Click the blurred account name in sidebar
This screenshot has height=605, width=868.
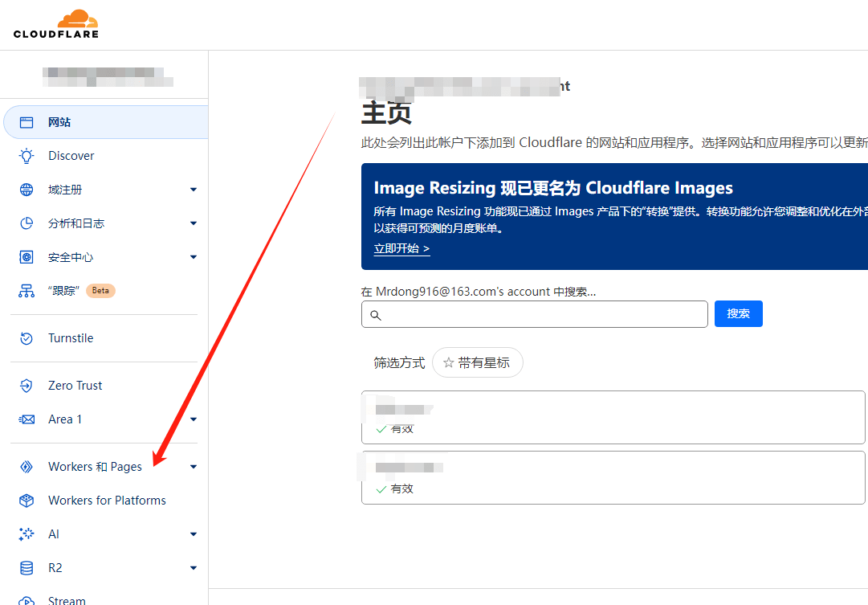(108, 77)
